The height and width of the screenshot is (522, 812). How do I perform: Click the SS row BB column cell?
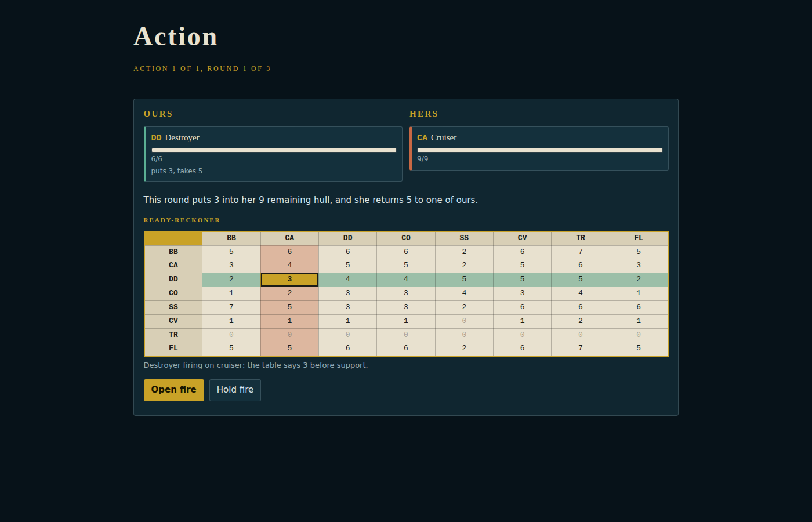point(231,307)
